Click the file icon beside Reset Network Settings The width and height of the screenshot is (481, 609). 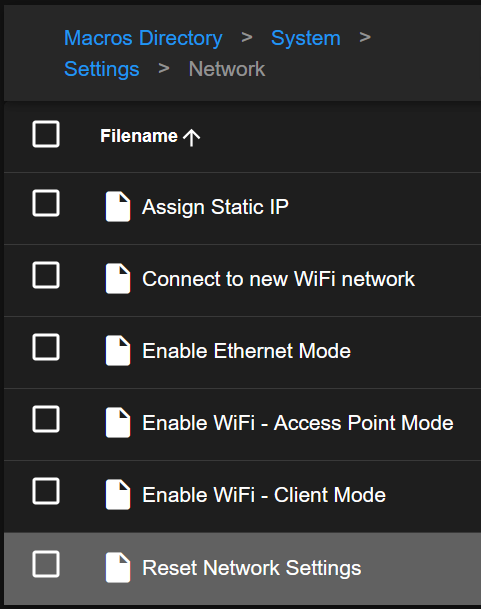point(118,567)
